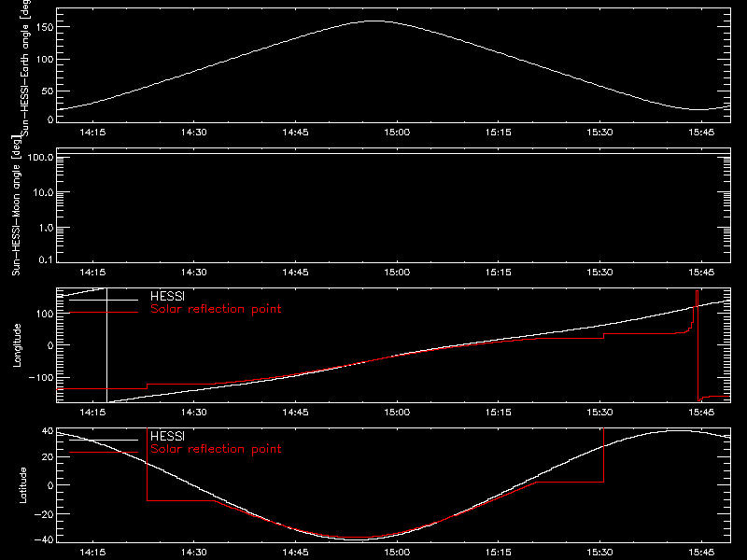The image size is (747, 560).
Task: Click the HESSI legend label in Longitude plot
Action: (x=167, y=296)
